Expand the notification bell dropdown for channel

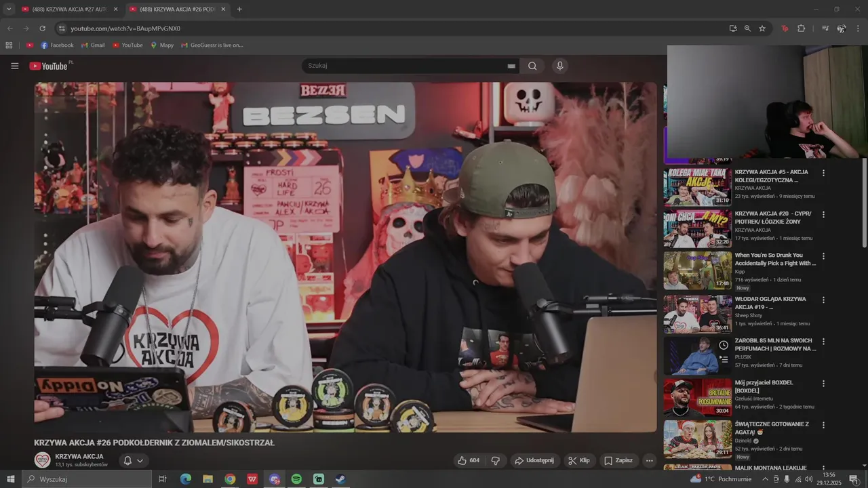pyautogui.click(x=134, y=460)
